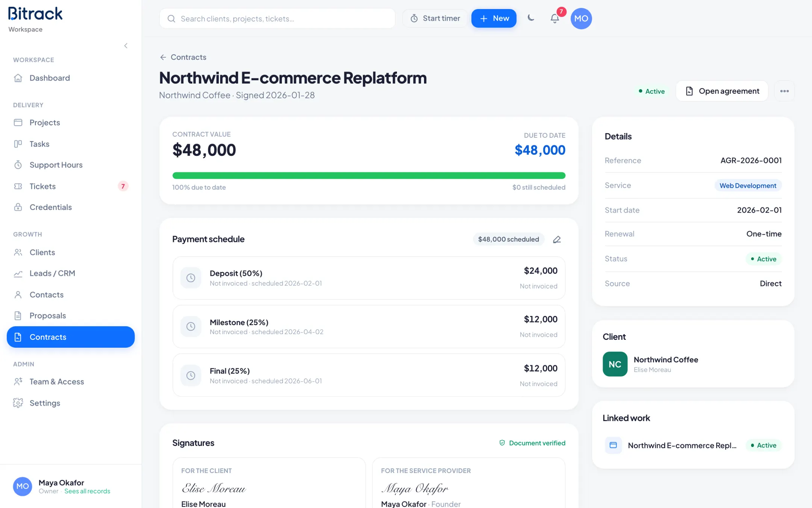The image size is (812, 508).
Task: Click Open agreement button
Action: pyautogui.click(x=722, y=91)
